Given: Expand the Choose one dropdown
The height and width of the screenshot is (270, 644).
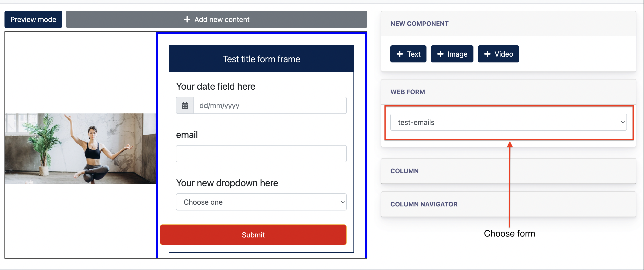Looking at the screenshot, I should pyautogui.click(x=261, y=202).
